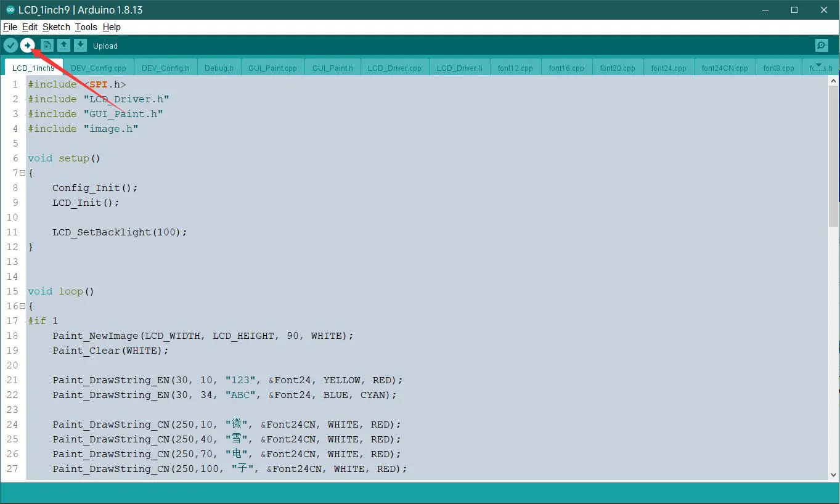Click the editor scrollbar up arrow
The height and width of the screenshot is (504, 840).
point(834,81)
